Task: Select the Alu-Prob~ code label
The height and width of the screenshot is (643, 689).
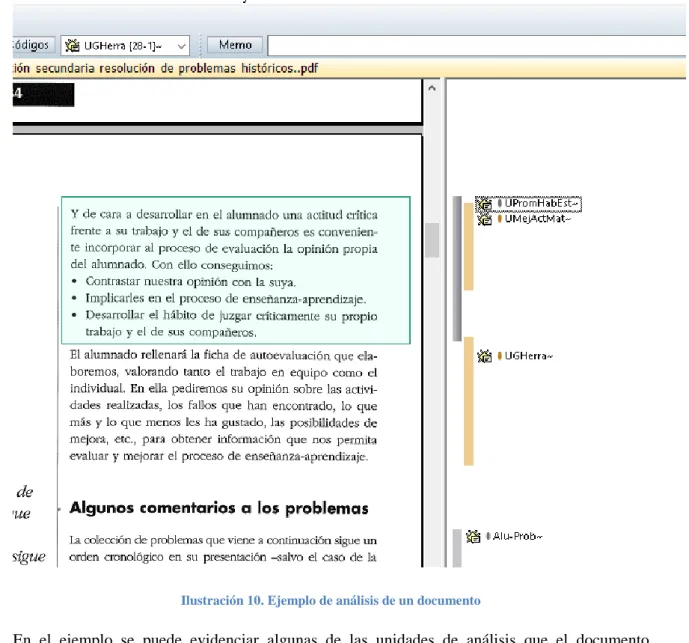Action: click(518, 536)
